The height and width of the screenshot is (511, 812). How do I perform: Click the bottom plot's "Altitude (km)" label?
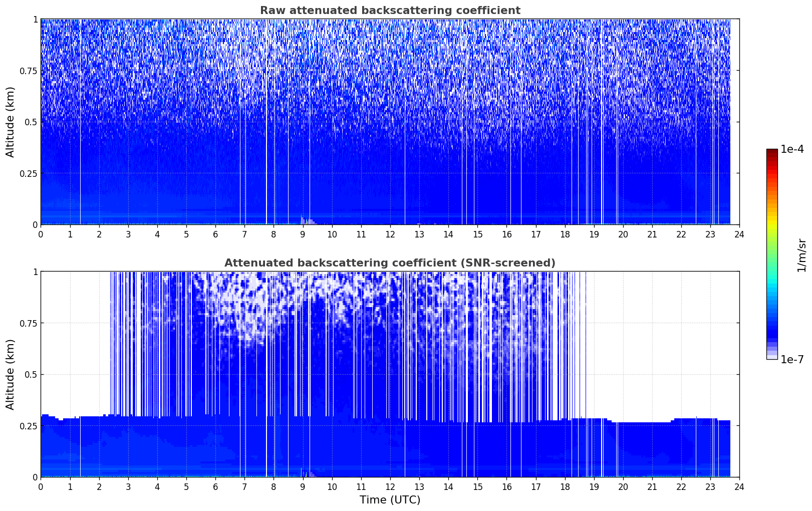[x=11, y=374]
